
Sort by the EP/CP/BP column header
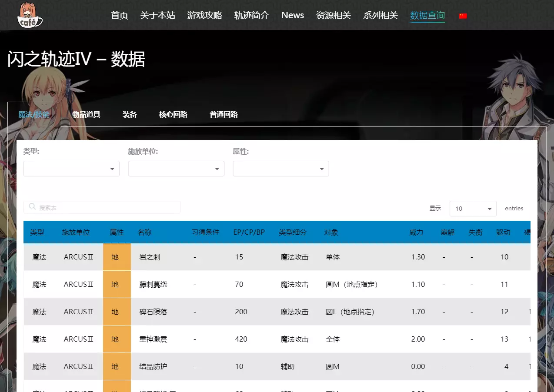(x=249, y=233)
